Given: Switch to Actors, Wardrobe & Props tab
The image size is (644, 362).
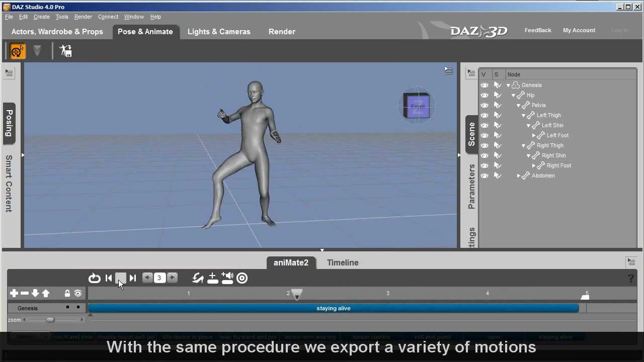Looking at the screenshot, I should pyautogui.click(x=57, y=31).
